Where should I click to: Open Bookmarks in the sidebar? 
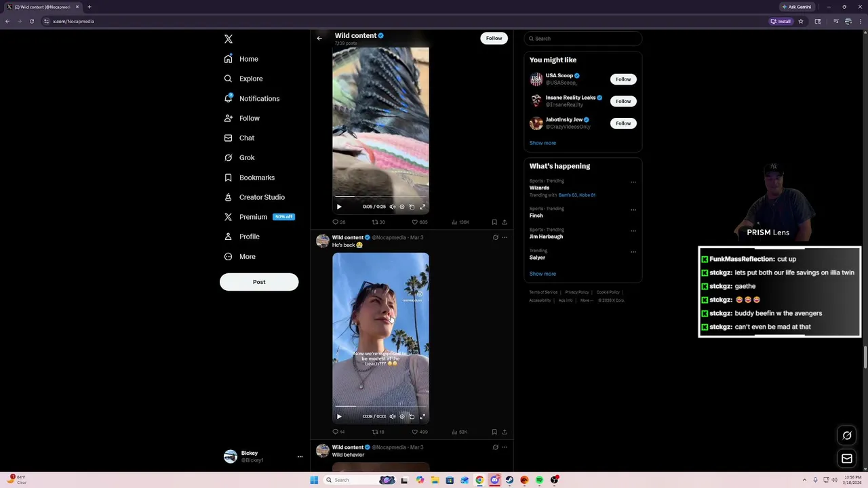(x=249, y=178)
